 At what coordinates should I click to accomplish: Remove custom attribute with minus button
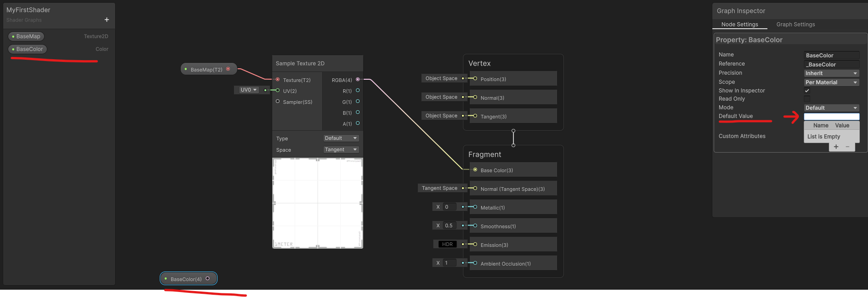pyautogui.click(x=847, y=147)
